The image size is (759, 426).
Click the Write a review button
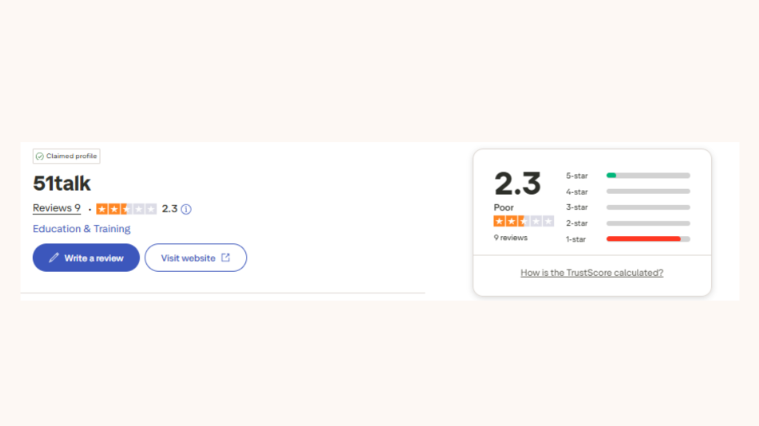coord(86,258)
